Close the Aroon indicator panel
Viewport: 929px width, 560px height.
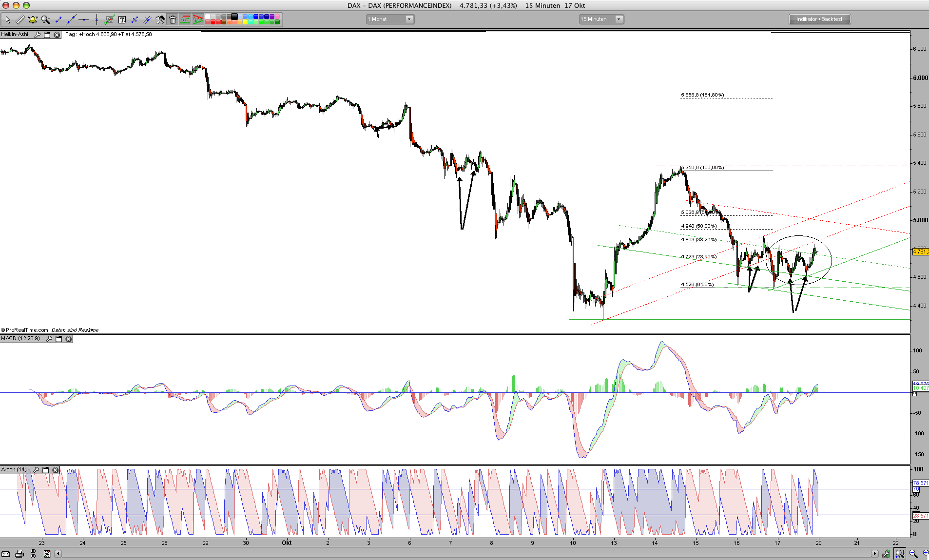tap(55, 470)
